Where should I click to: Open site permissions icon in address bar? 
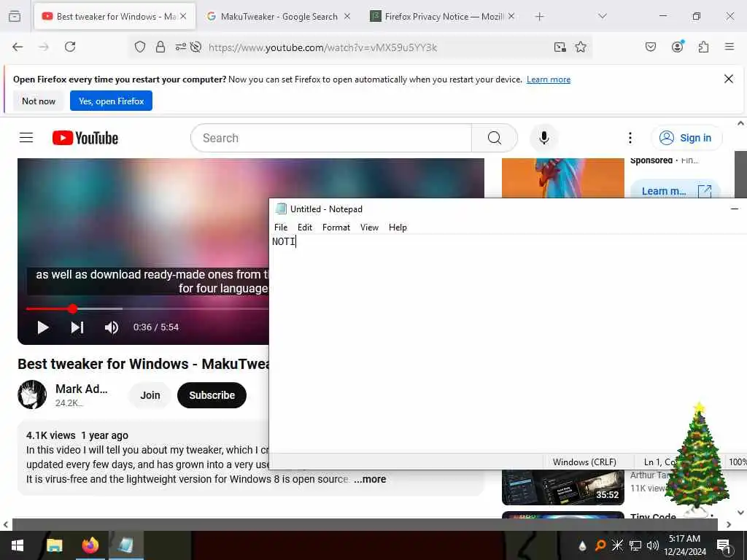pyautogui.click(x=181, y=47)
